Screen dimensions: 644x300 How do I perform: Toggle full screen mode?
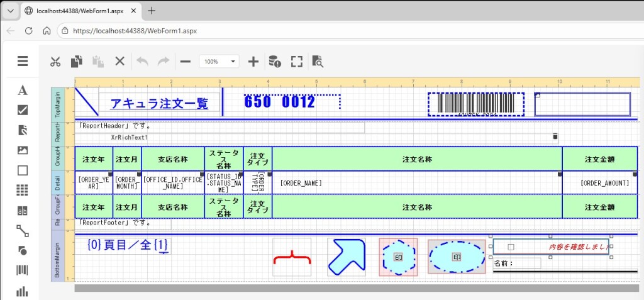[296, 62]
